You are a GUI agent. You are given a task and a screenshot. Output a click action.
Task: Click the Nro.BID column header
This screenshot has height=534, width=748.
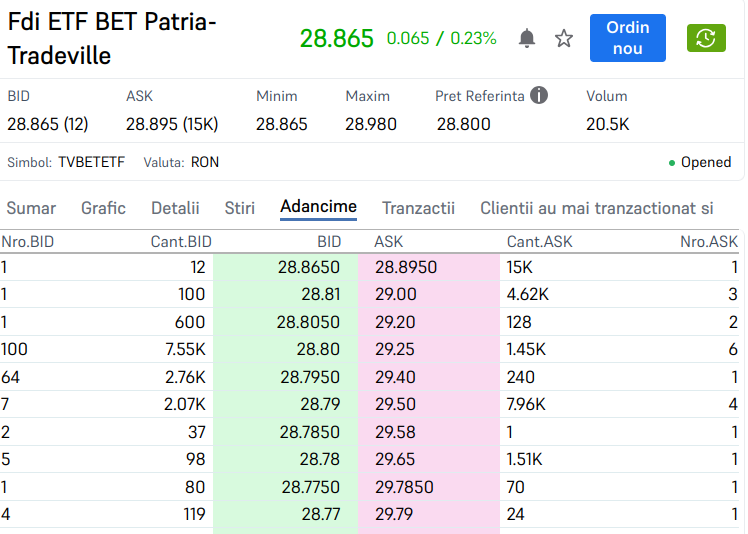tap(27, 241)
